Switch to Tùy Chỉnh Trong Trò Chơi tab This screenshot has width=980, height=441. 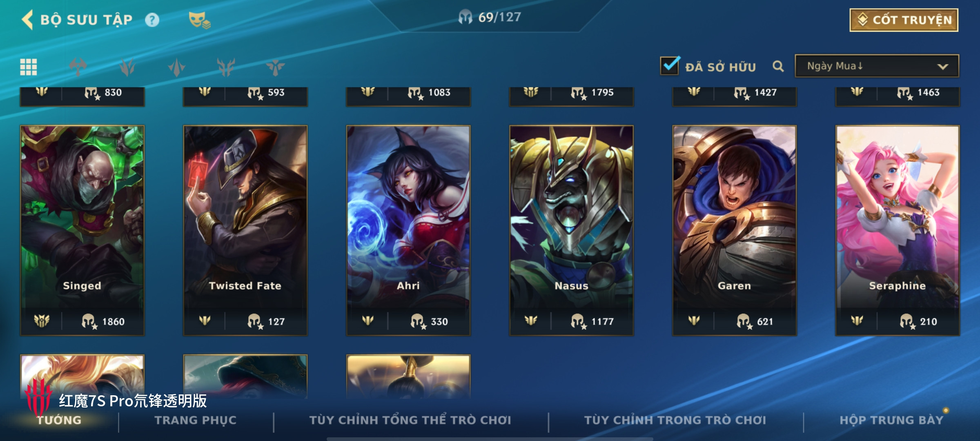coord(675,420)
